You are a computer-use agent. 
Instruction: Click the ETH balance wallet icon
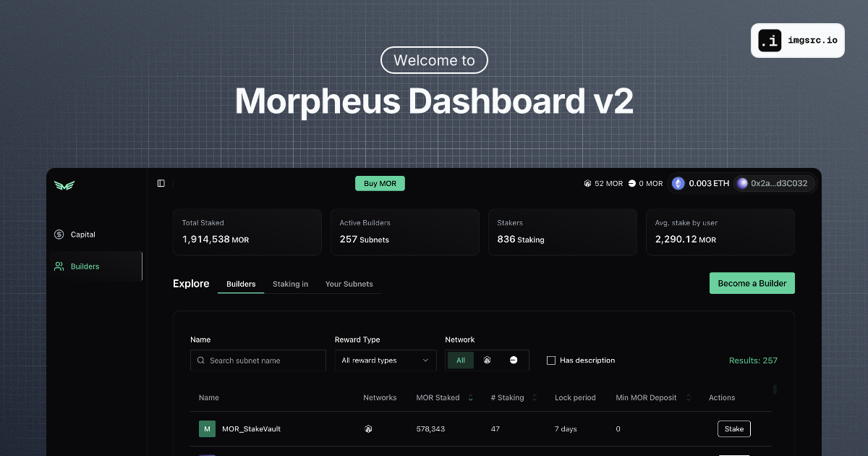tap(678, 183)
